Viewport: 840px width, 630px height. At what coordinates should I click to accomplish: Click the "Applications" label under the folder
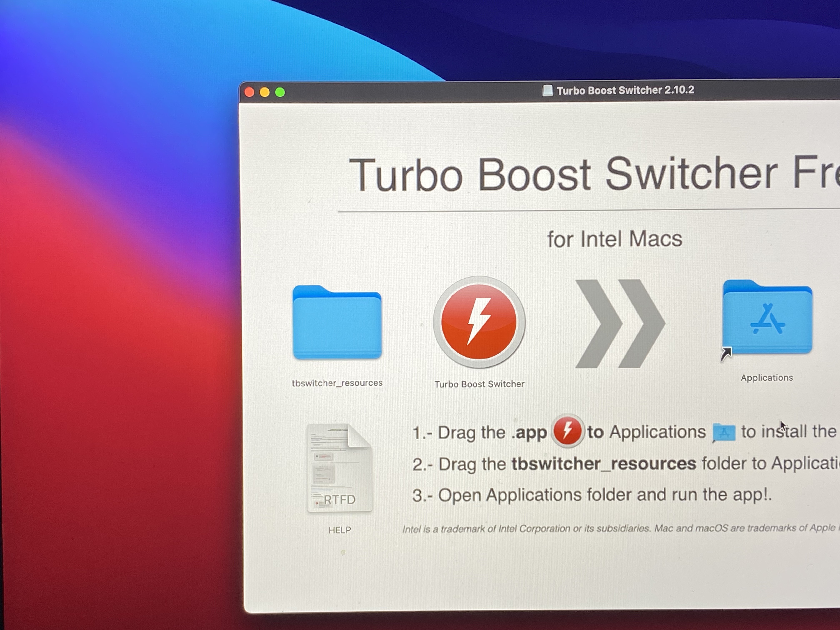click(767, 378)
